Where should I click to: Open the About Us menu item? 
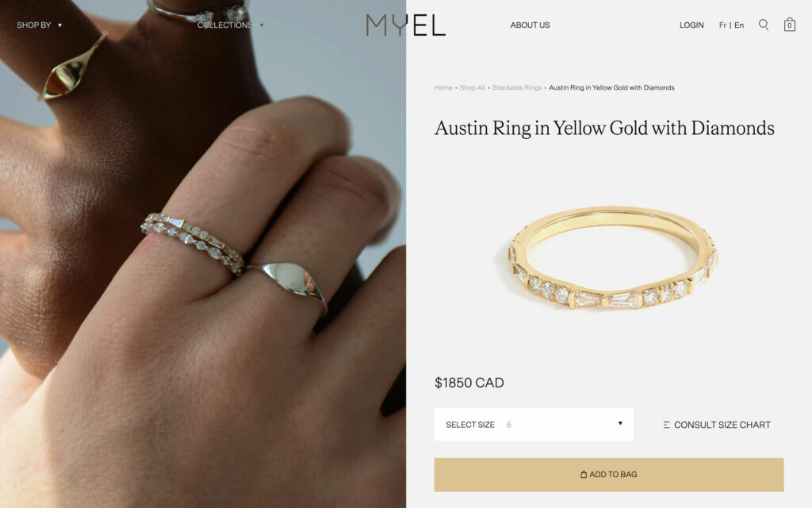pyautogui.click(x=530, y=25)
